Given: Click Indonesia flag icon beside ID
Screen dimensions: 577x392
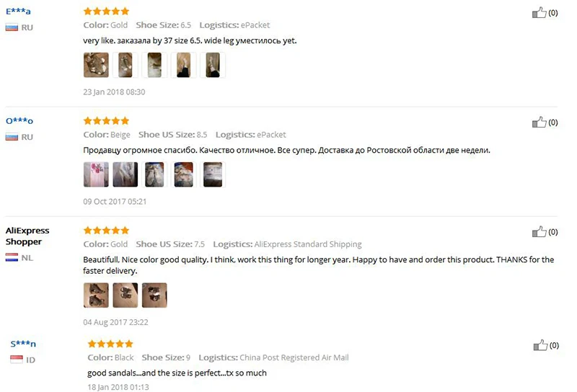Looking at the screenshot, I should 17,360.
